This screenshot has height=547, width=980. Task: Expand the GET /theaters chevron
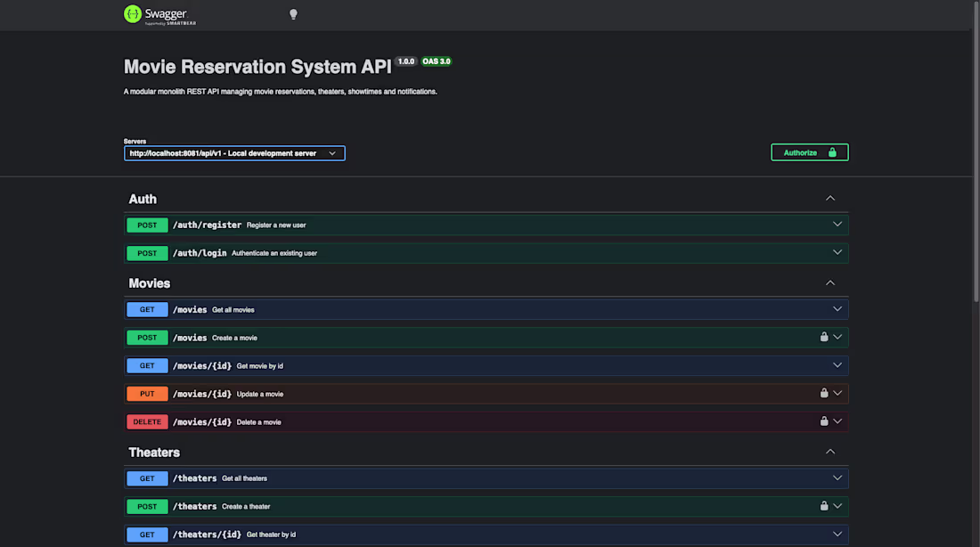tap(837, 478)
